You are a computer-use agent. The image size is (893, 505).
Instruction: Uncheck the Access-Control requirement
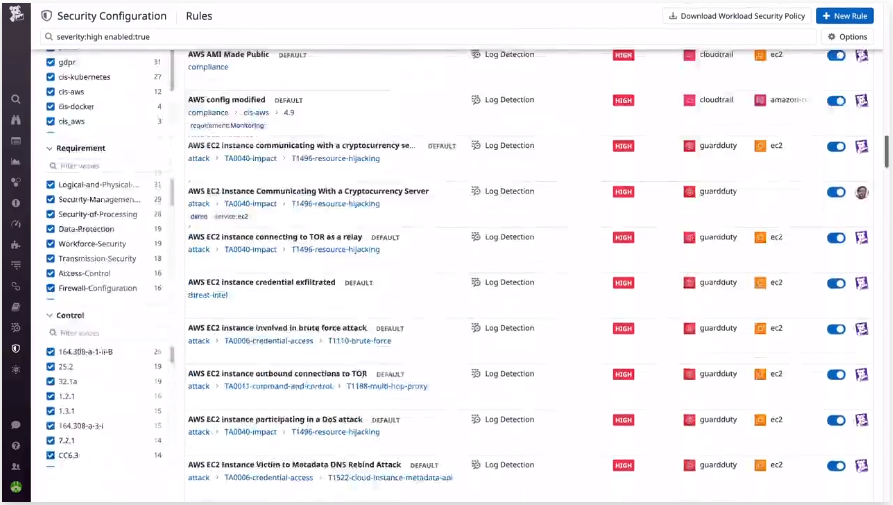tap(51, 273)
